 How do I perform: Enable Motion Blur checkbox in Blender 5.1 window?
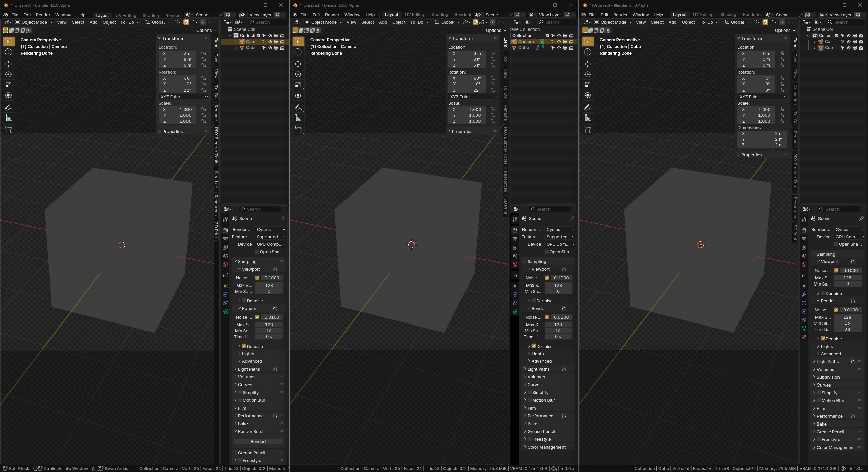(x=818, y=400)
